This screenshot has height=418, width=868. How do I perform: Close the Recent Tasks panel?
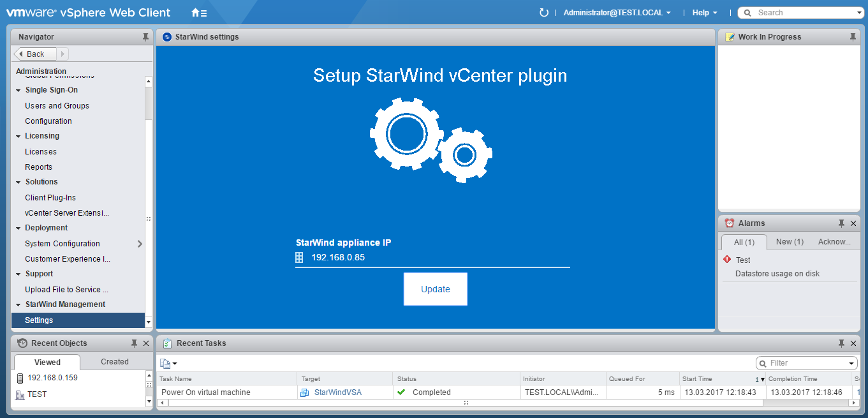click(853, 343)
